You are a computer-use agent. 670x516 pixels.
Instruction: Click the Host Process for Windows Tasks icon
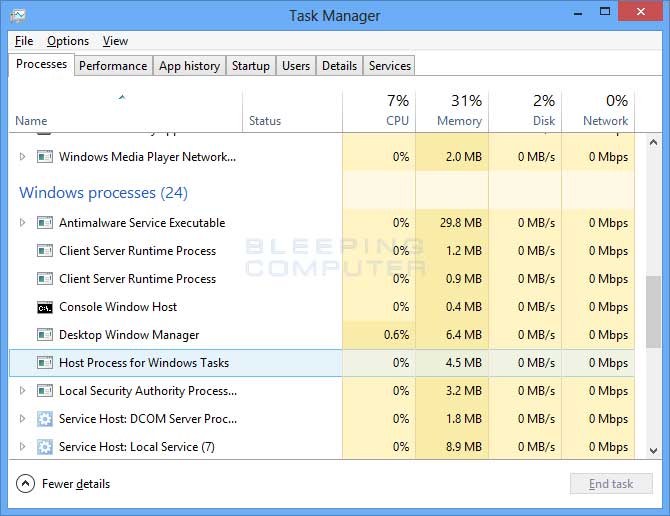tap(45, 363)
